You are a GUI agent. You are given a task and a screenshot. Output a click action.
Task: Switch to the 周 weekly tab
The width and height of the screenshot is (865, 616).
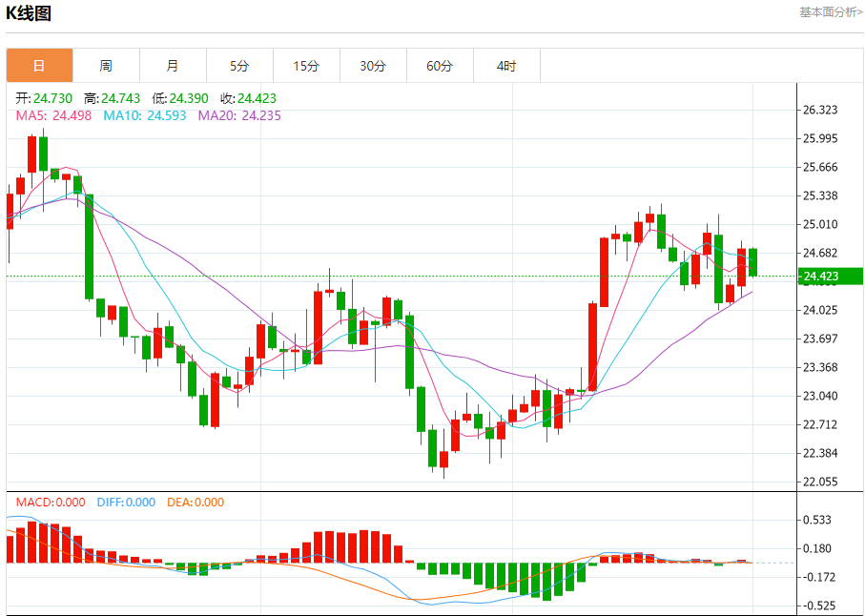106,66
